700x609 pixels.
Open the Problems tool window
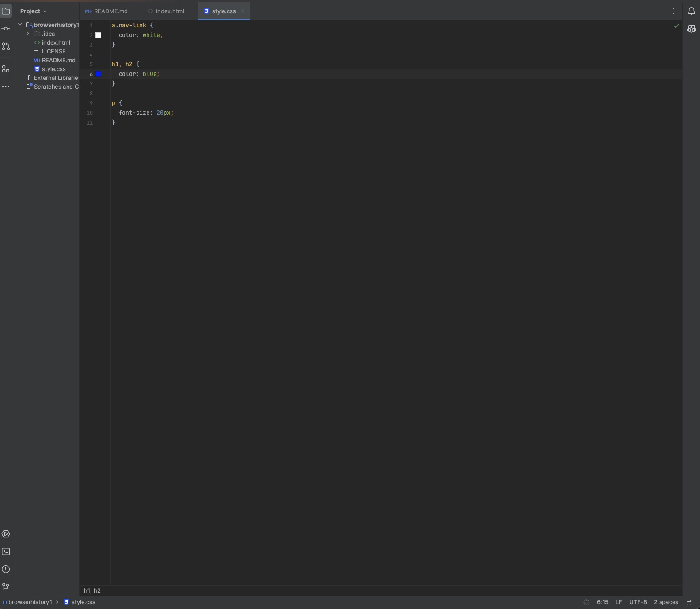pos(6,570)
